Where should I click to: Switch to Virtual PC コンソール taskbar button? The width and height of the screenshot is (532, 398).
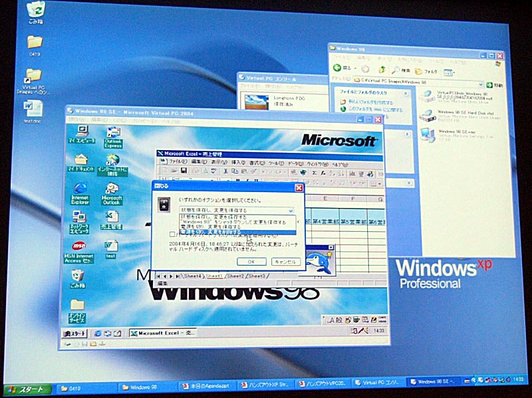click(x=379, y=383)
